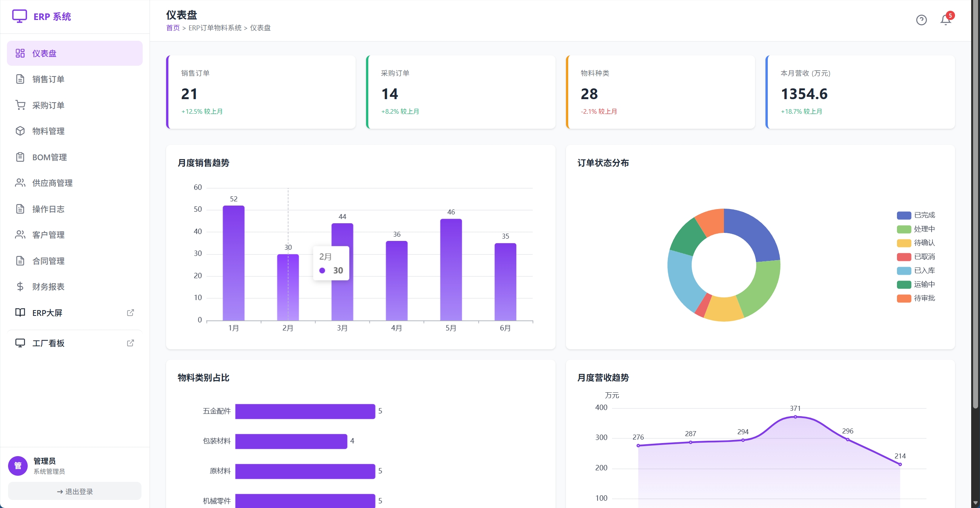Open ERP大屏 external link icon
The height and width of the screenshot is (508, 980).
[130, 313]
